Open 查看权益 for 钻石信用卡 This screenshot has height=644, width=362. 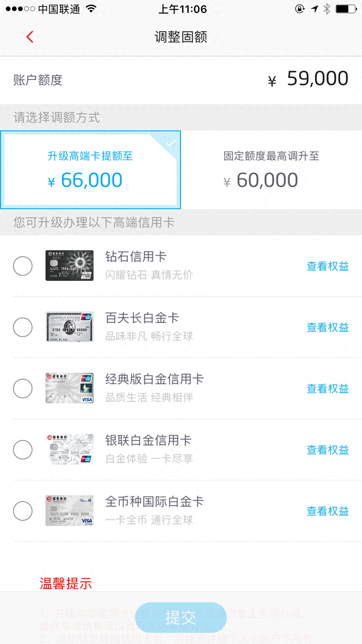tap(328, 266)
